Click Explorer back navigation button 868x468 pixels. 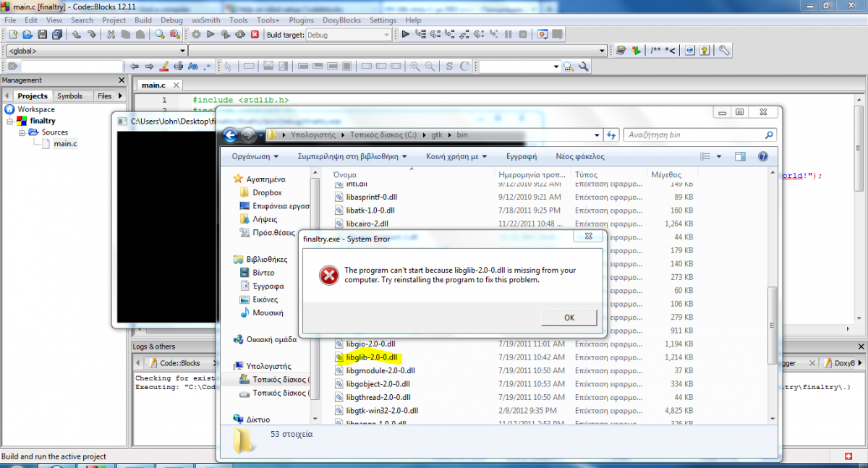pos(231,135)
